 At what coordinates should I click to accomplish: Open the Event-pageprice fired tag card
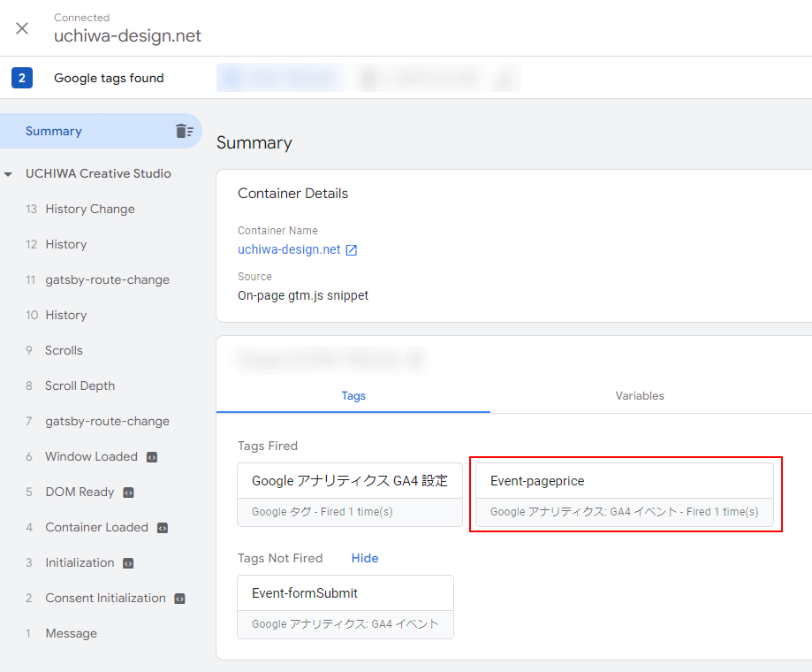coord(625,495)
